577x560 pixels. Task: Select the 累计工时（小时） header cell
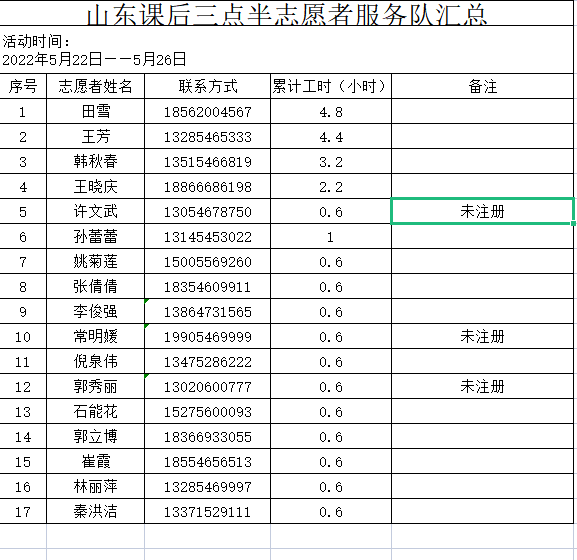[x=331, y=86]
